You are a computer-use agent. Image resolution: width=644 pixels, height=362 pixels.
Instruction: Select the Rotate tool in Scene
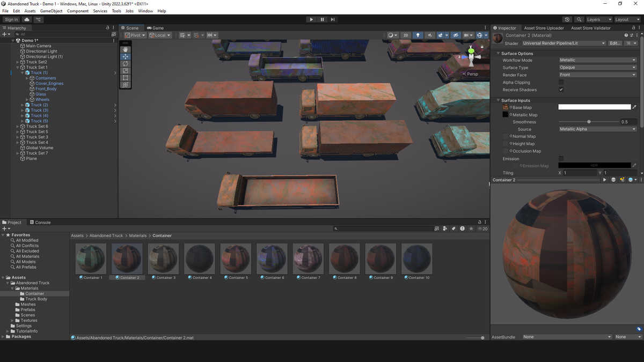tap(126, 64)
